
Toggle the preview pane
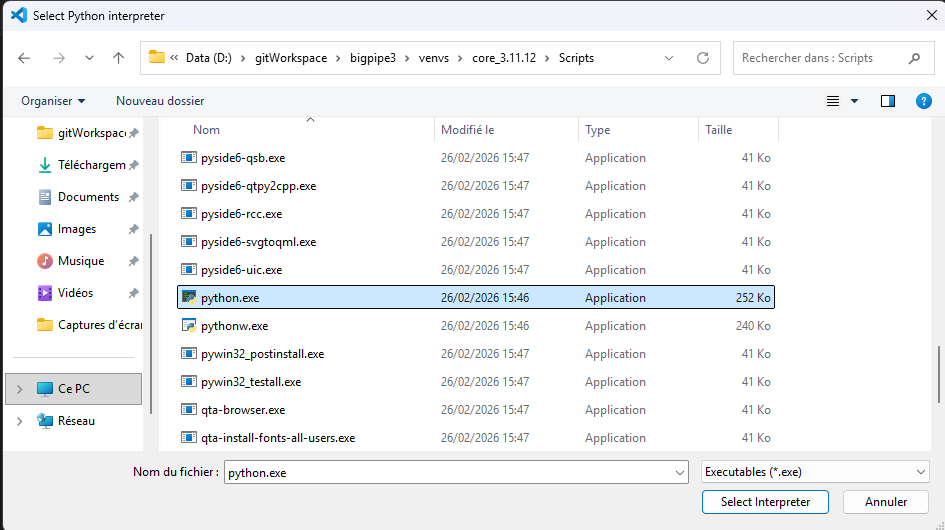pos(888,101)
